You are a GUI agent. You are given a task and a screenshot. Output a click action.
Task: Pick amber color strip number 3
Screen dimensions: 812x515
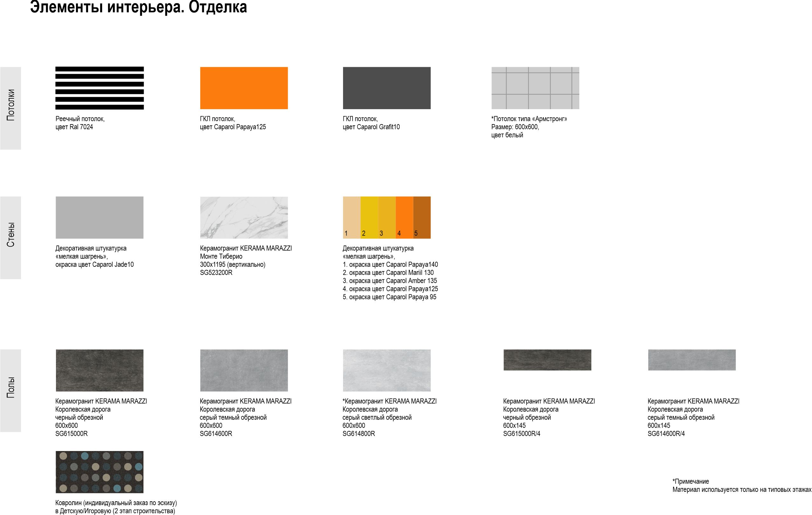[x=387, y=217]
